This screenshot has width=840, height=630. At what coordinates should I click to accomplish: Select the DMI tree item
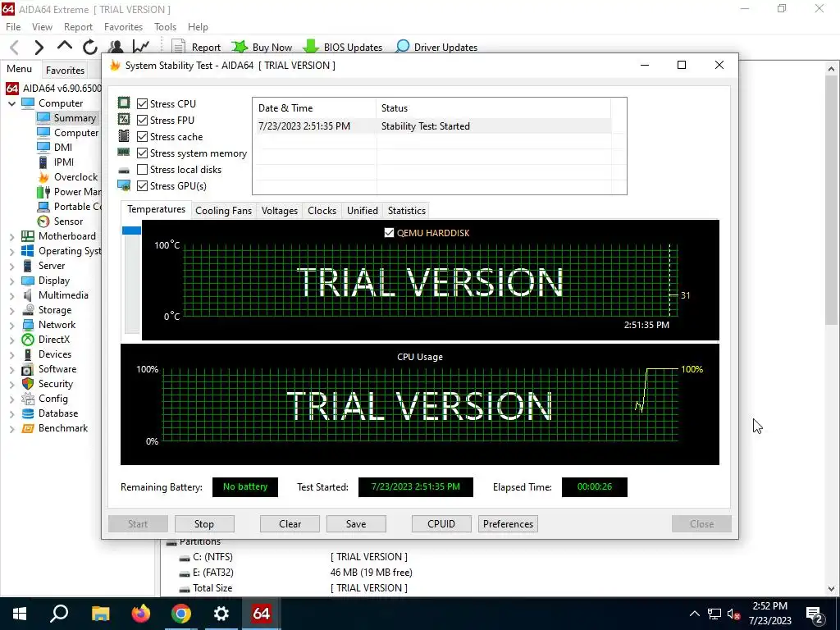(62, 148)
